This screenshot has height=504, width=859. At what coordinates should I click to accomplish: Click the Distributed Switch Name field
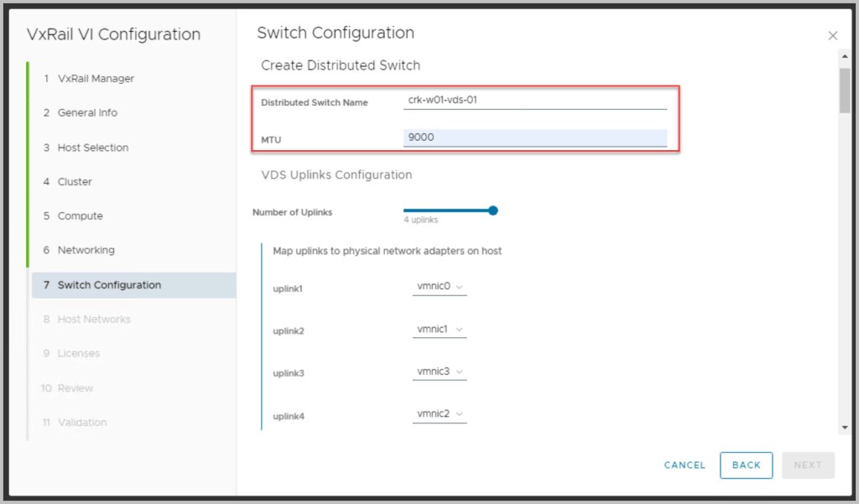coord(534,100)
